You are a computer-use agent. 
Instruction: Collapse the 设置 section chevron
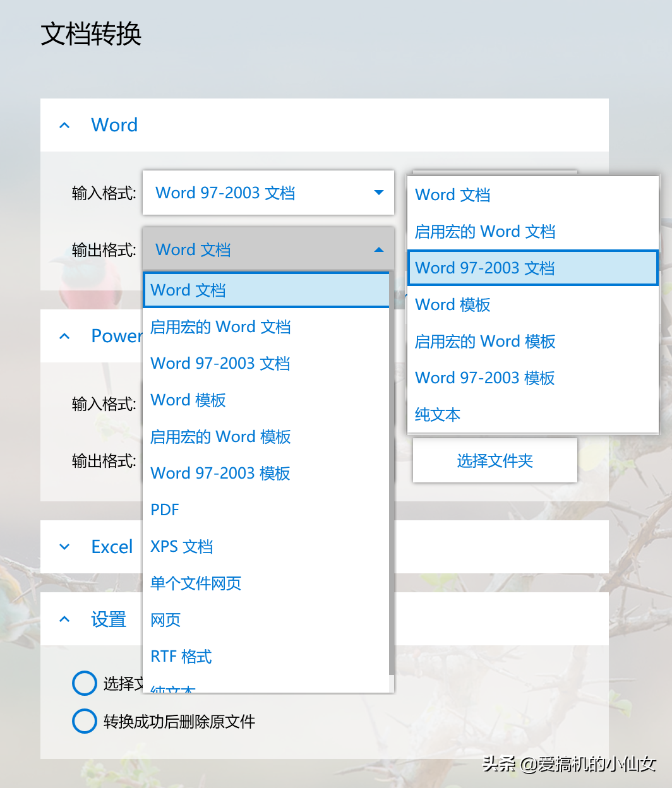point(64,619)
